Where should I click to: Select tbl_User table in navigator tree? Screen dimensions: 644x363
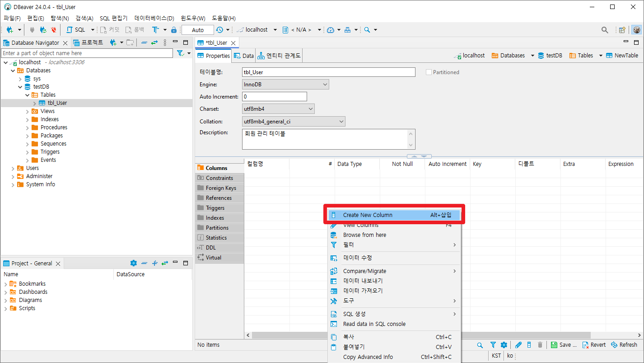point(57,103)
